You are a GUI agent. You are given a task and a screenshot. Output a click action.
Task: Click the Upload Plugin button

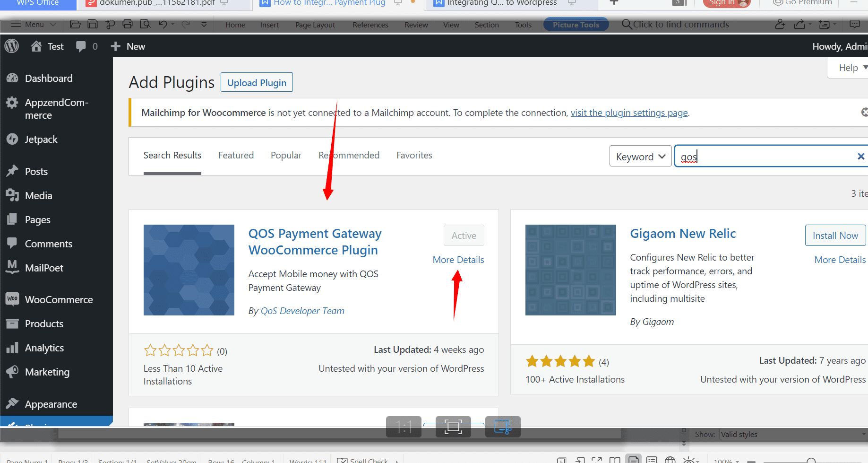click(x=257, y=83)
